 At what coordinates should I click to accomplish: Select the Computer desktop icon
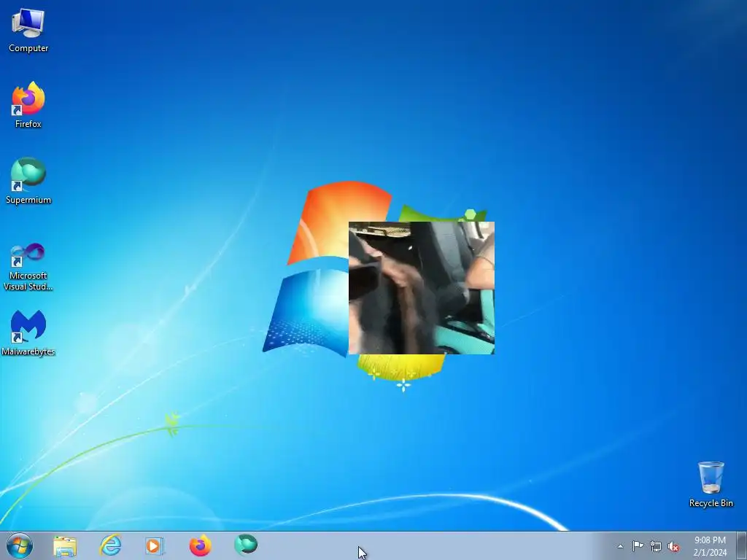[28, 31]
